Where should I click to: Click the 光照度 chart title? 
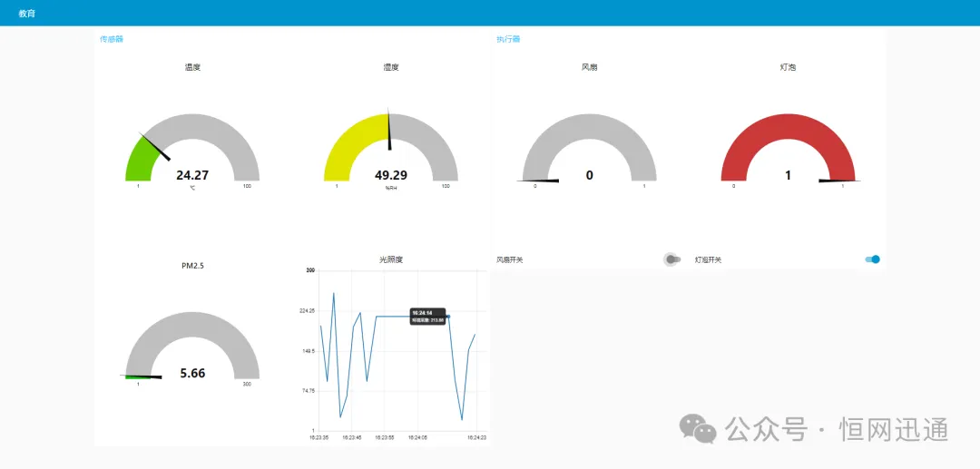coord(391,259)
